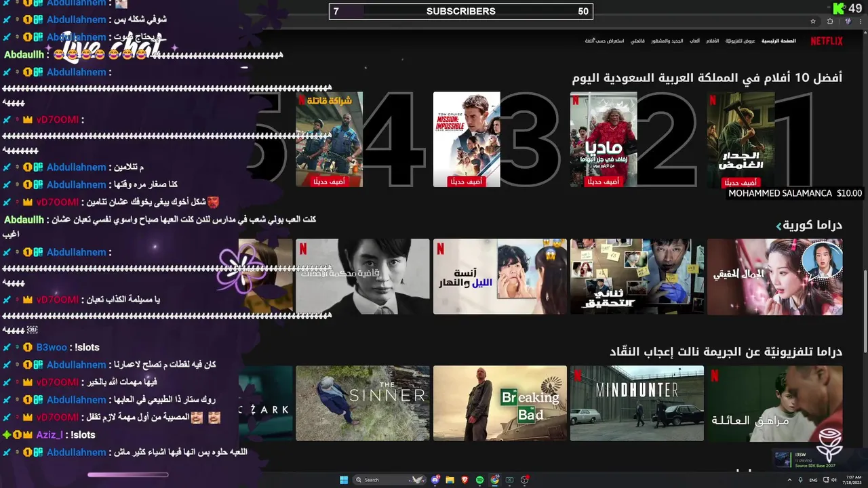The image size is (868, 488).
Task: Open Discord from the taskbar
Action: tap(435, 480)
